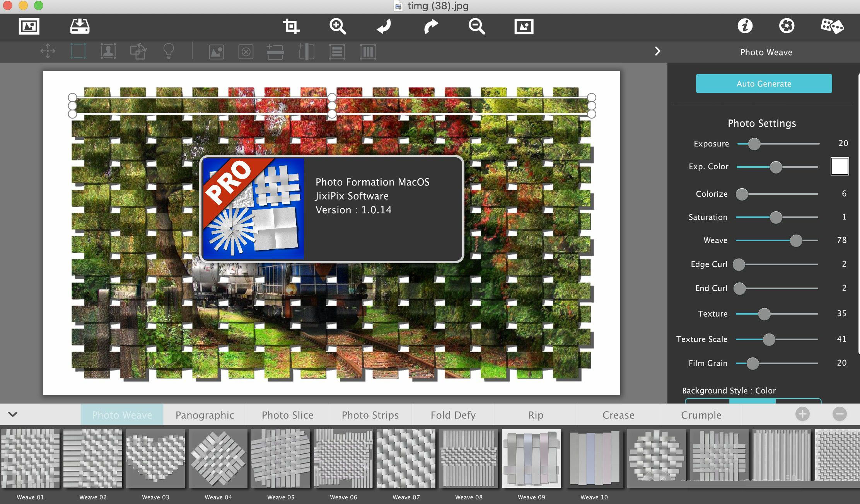Open the Exp. Color swatch picker
Screen dimensions: 860x504
(x=839, y=167)
